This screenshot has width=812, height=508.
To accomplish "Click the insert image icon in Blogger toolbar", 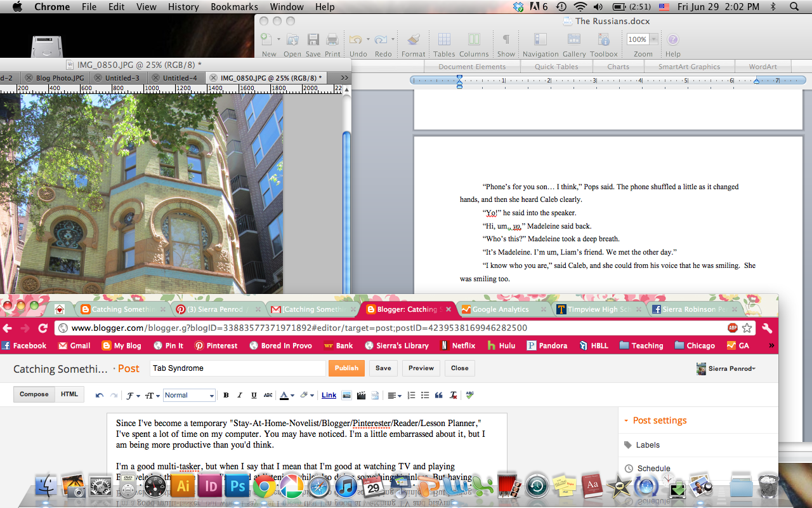I will (346, 395).
